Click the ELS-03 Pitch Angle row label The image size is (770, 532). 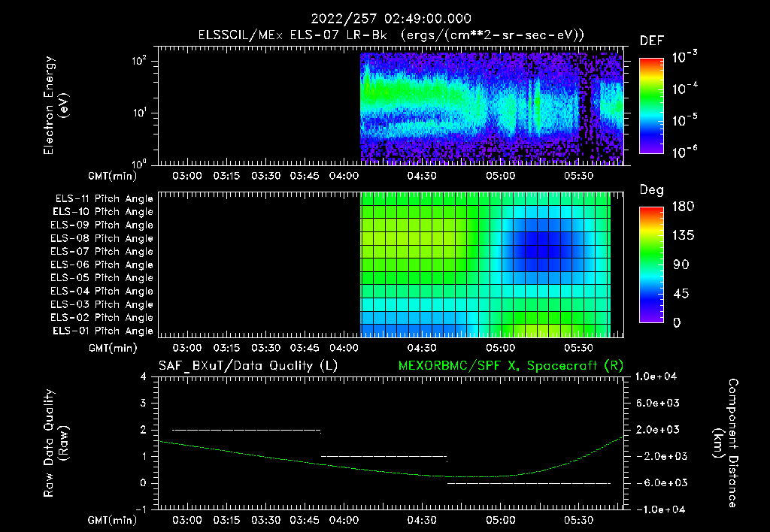click(x=102, y=304)
